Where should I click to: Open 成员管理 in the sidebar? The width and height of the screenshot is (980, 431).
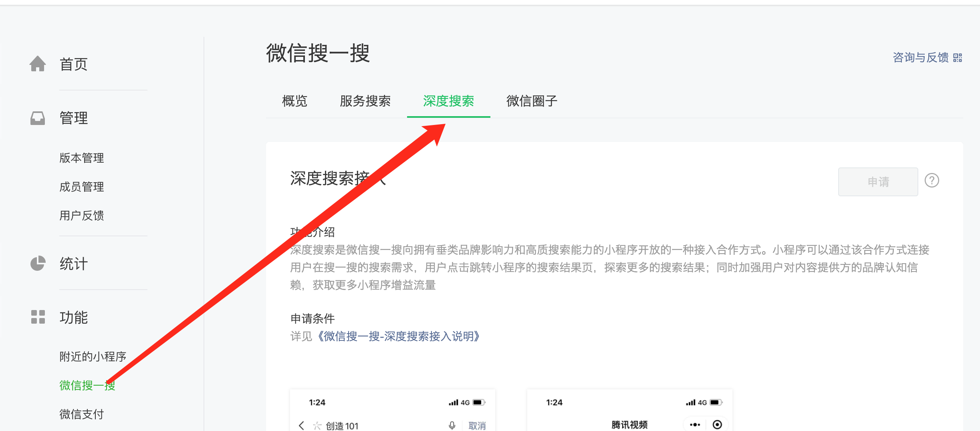82,187
